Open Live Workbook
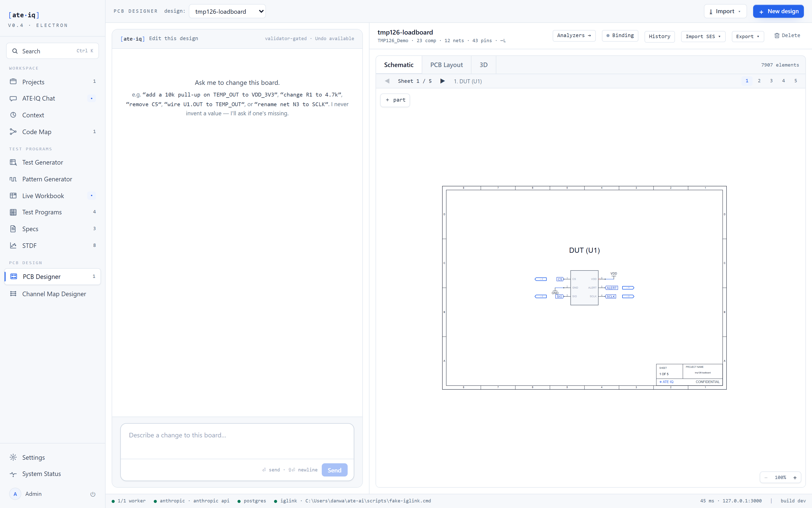This screenshot has height=508, width=812. click(x=52, y=196)
